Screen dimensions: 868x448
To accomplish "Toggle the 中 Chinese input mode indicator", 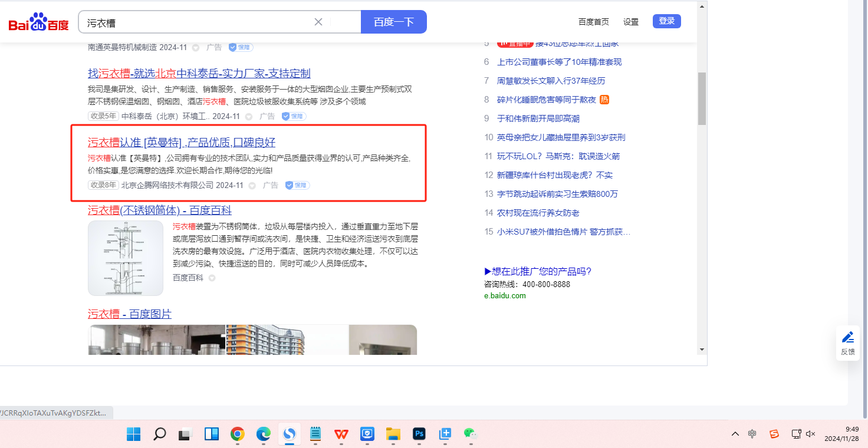I will (x=752, y=434).
